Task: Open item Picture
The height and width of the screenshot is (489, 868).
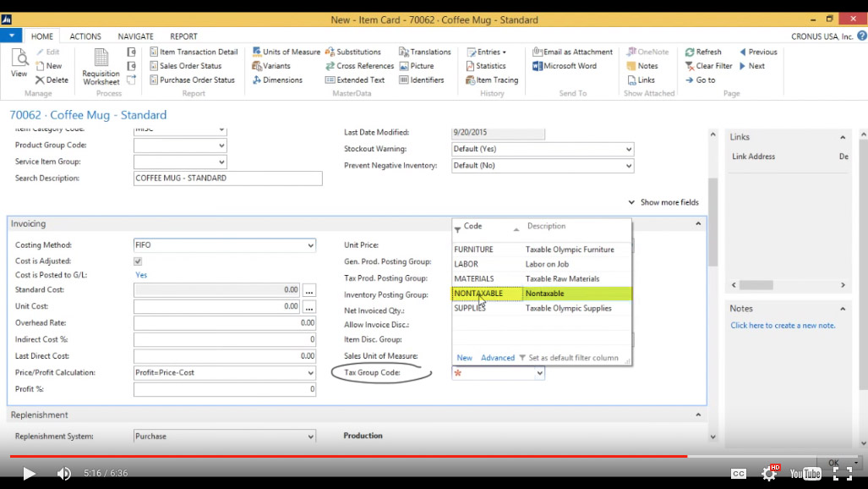Action: point(417,65)
